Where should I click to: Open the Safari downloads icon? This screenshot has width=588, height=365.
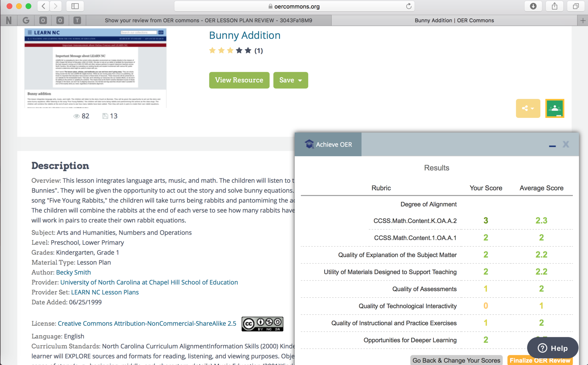533,6
